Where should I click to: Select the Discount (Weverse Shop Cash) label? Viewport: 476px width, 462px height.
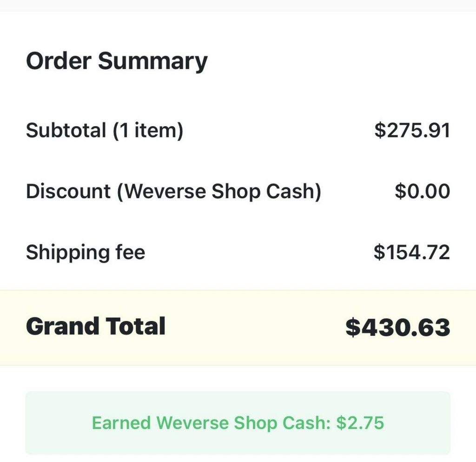point(173,192)
